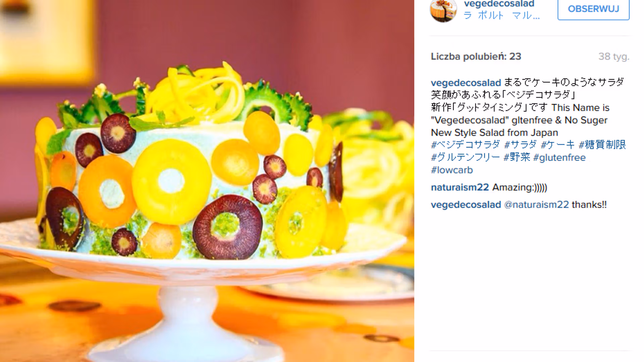The height and width of the screenshot is (362, 644).
Task: Open hashtag #glutenfree
Action: pos(559,158)
